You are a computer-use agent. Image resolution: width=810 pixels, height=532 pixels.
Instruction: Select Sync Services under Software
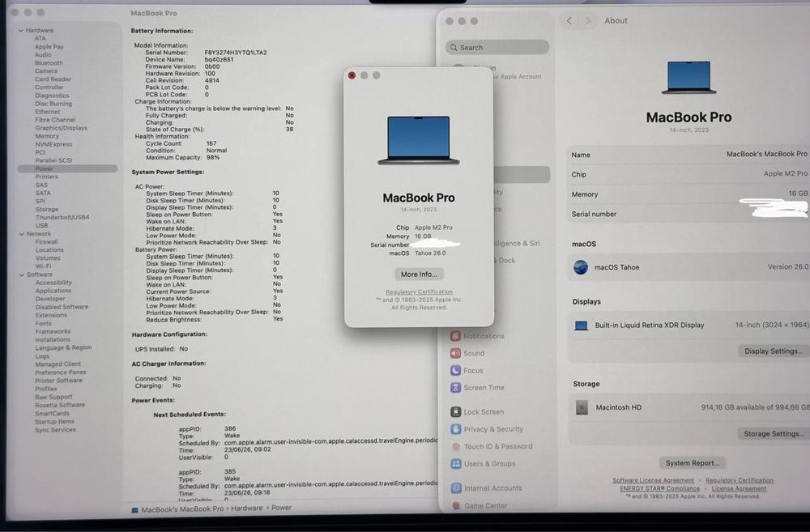[x=55, y=430]
